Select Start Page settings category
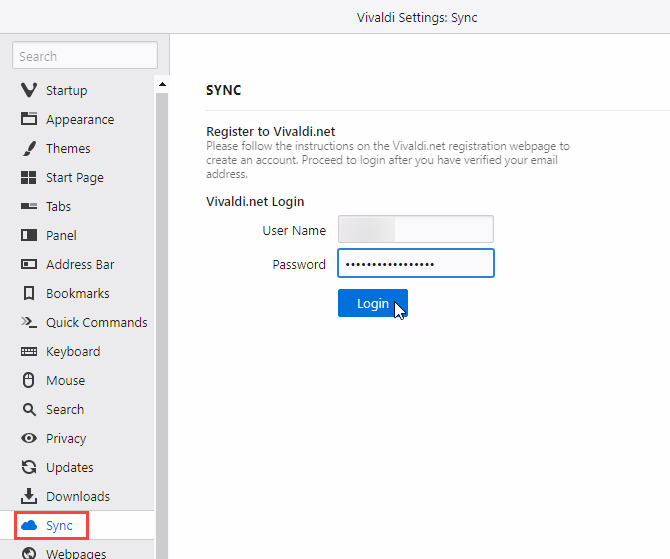 click(x=77, y=177)
